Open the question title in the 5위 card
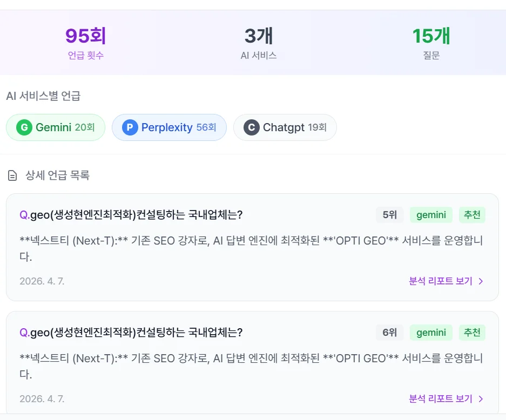Image resolution: width=506 pixels, height=420 pixels. 131,215
